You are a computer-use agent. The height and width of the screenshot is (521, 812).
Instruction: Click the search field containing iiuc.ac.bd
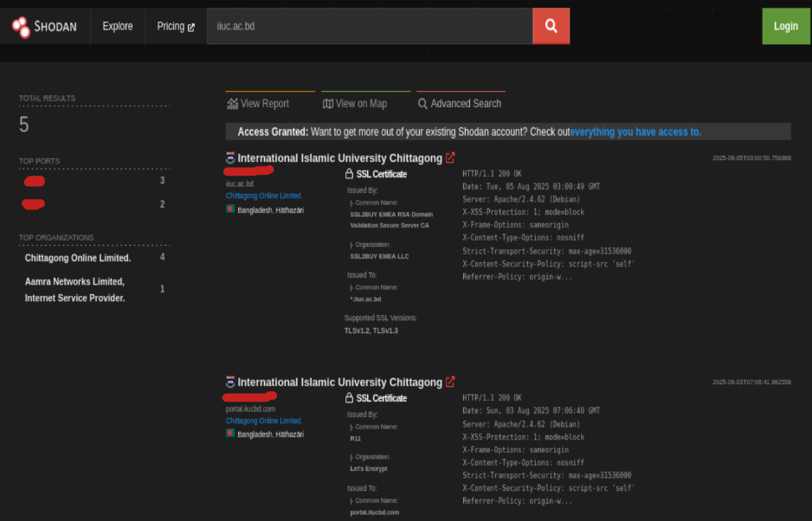pos(370,26)
